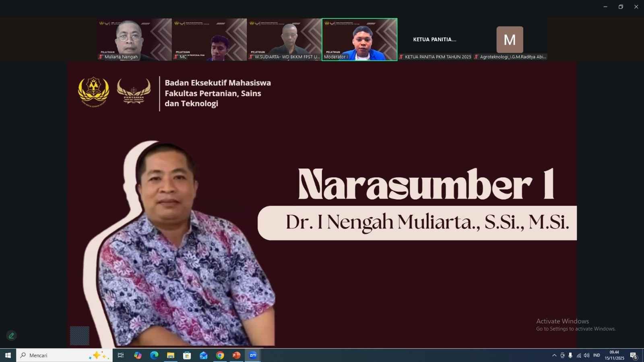Open File Explorer from taskbar
This screenshot has width=644, height=362.
[171, 355]
